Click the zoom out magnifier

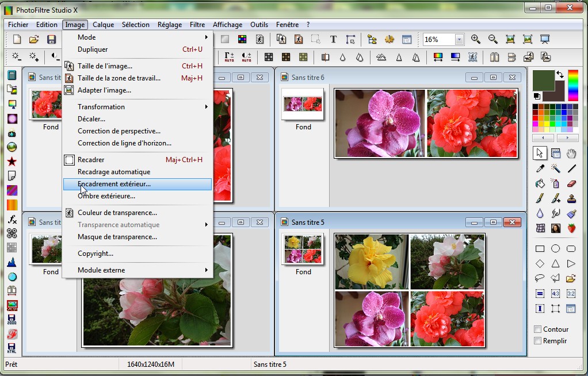[492, 39]
